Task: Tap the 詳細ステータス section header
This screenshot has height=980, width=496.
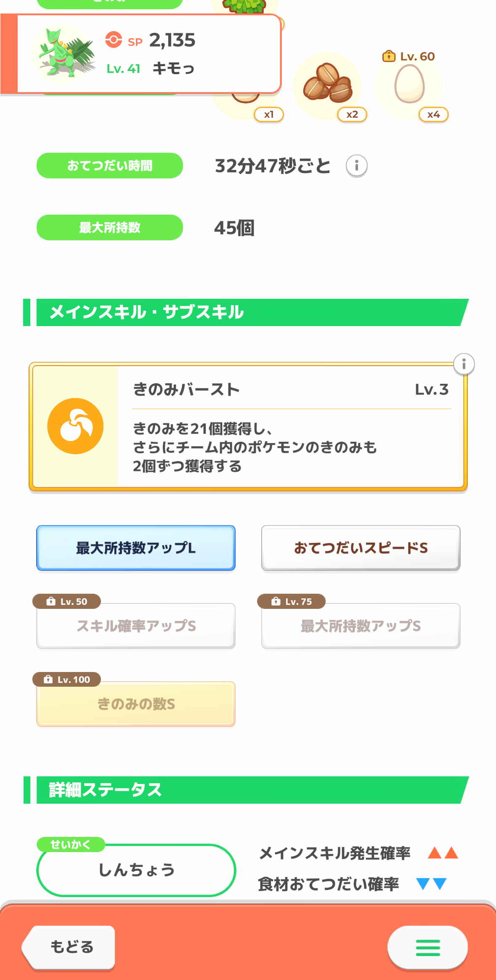Action: click(248, 790)
